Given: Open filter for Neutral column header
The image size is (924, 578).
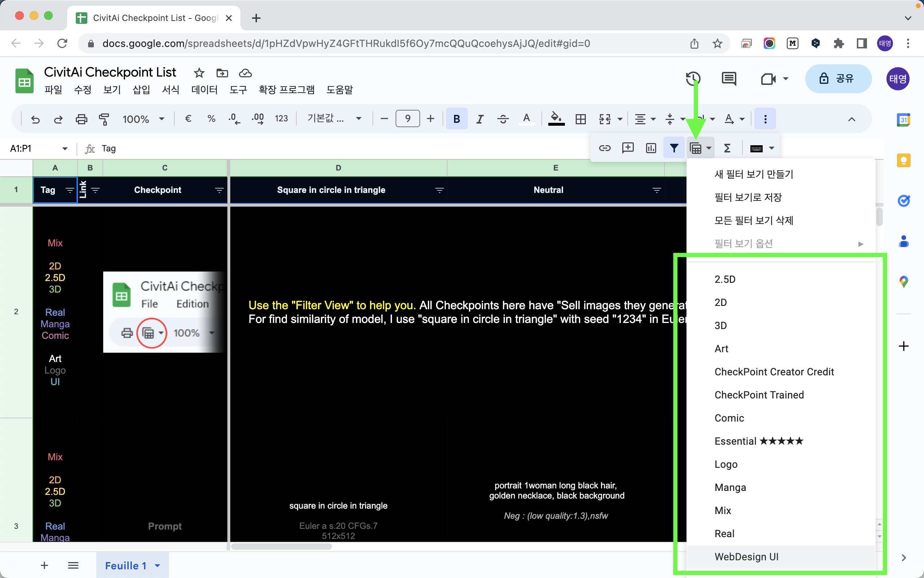Looking at the screenshot, I should [657, 190].
